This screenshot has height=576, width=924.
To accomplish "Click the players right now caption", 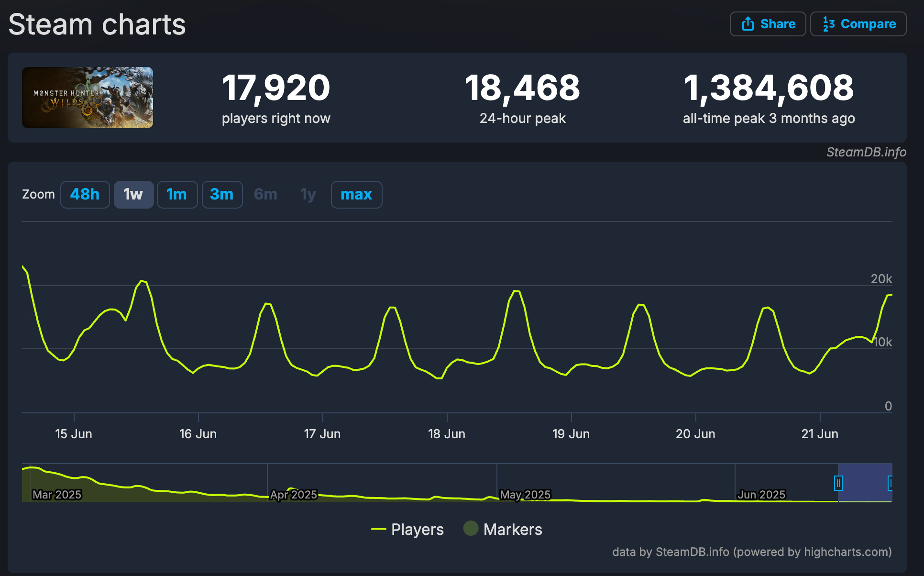I will coord(276,118).
